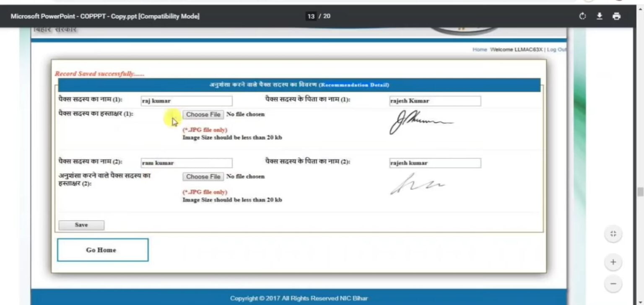Click the Save button
644x305 pixels.
click(x=81, y=225)
